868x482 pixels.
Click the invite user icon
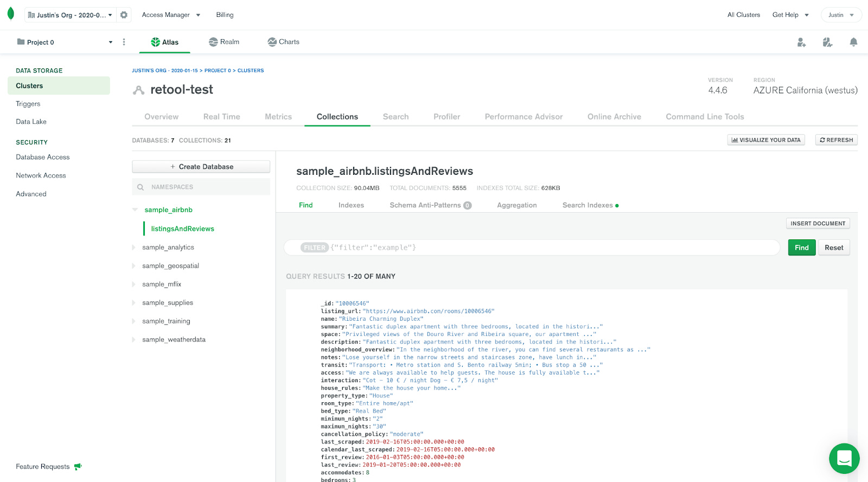click(801, 42)
